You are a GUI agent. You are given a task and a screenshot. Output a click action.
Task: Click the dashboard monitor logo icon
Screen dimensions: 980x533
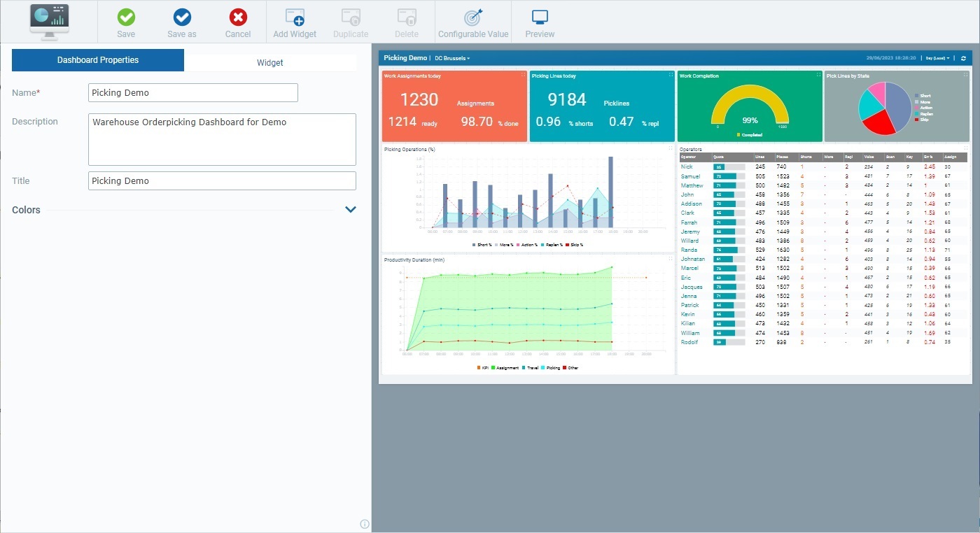click(48, 21)
